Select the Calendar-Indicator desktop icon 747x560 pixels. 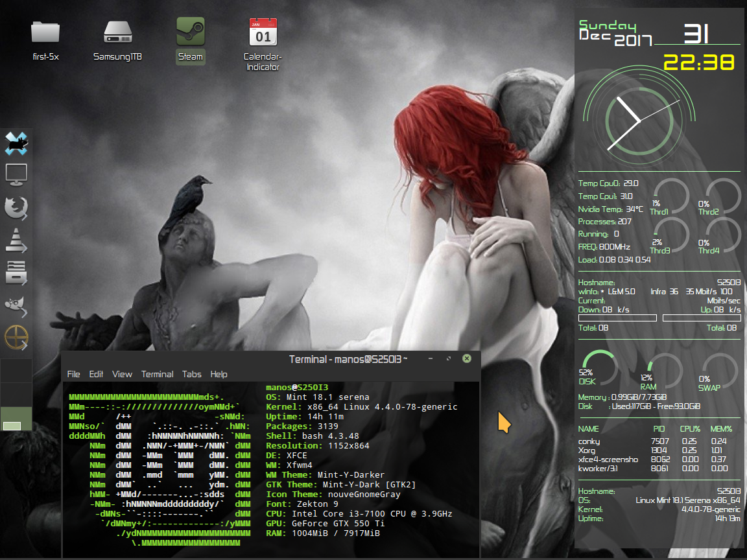point(263,45)
